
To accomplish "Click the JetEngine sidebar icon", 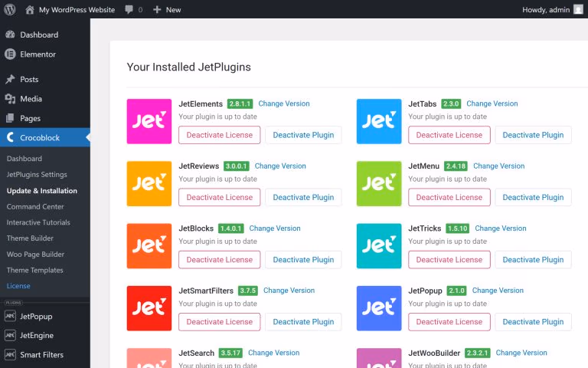I will (x=10, y=335).
